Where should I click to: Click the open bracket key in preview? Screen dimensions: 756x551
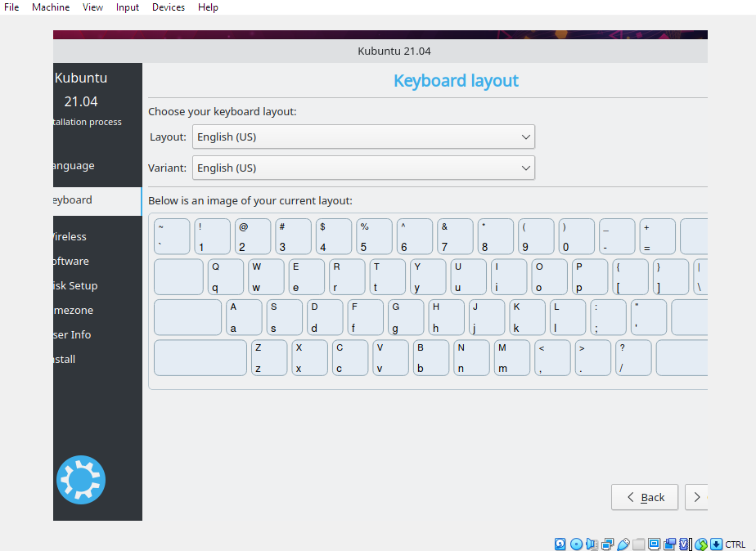coord(630,277)
